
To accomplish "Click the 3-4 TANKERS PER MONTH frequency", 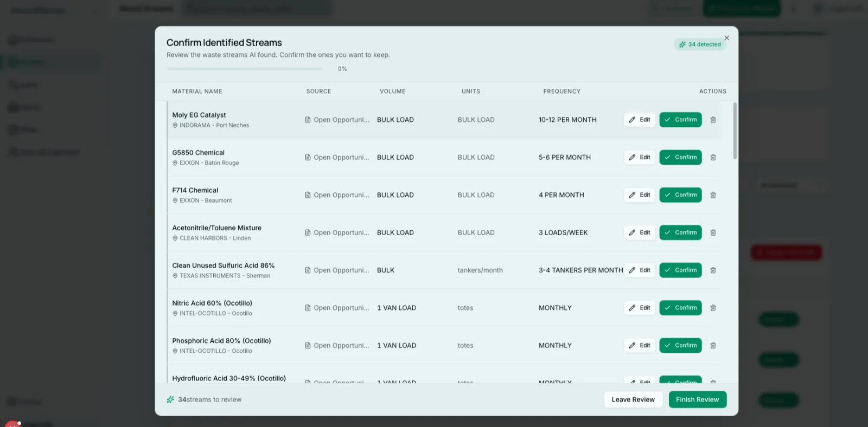I will (x=580, y=270).
